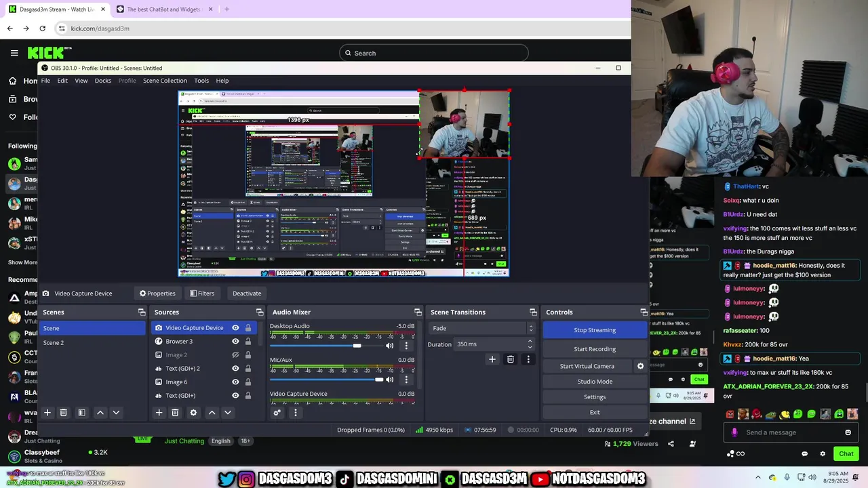
Task: Show hidden icons in Windows system tray
Action: 758,477
